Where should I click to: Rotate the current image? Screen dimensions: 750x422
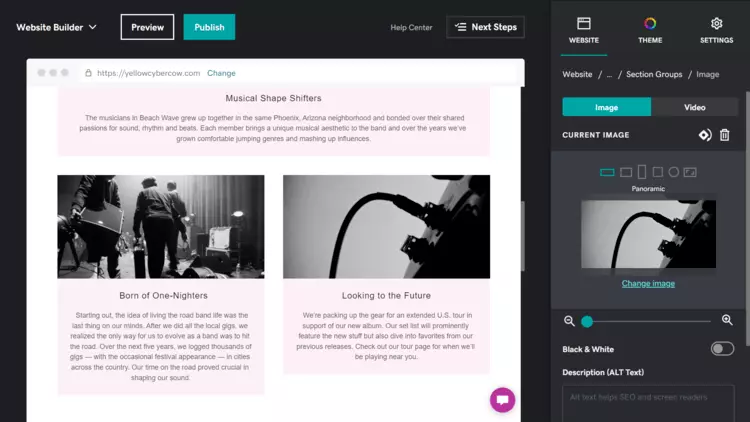[705, 135]
